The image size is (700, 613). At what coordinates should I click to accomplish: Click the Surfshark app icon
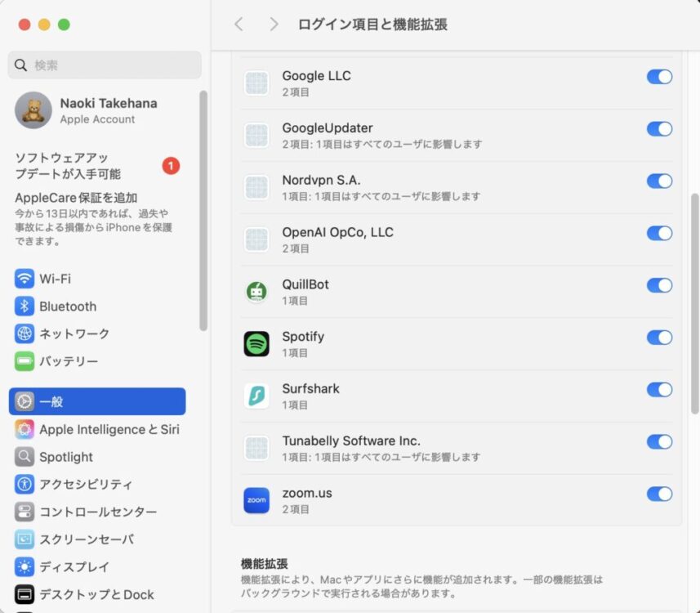coord(256,396)
